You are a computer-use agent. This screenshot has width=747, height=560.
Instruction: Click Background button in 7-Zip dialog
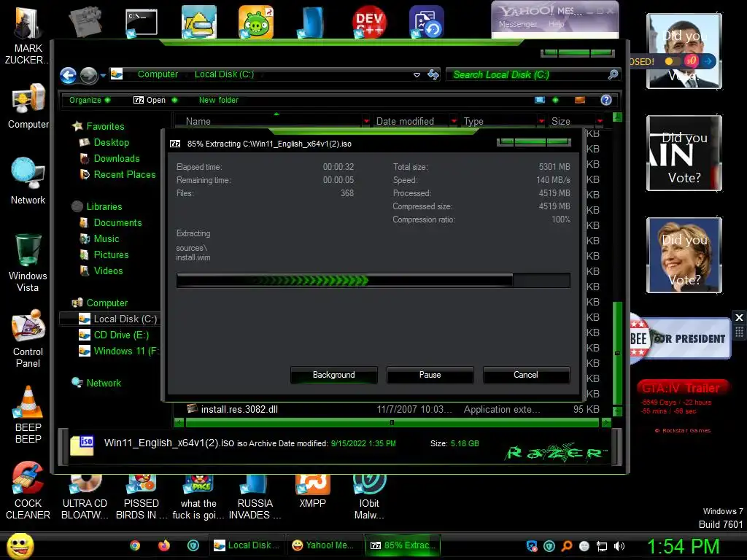click(x=334, y=375)
